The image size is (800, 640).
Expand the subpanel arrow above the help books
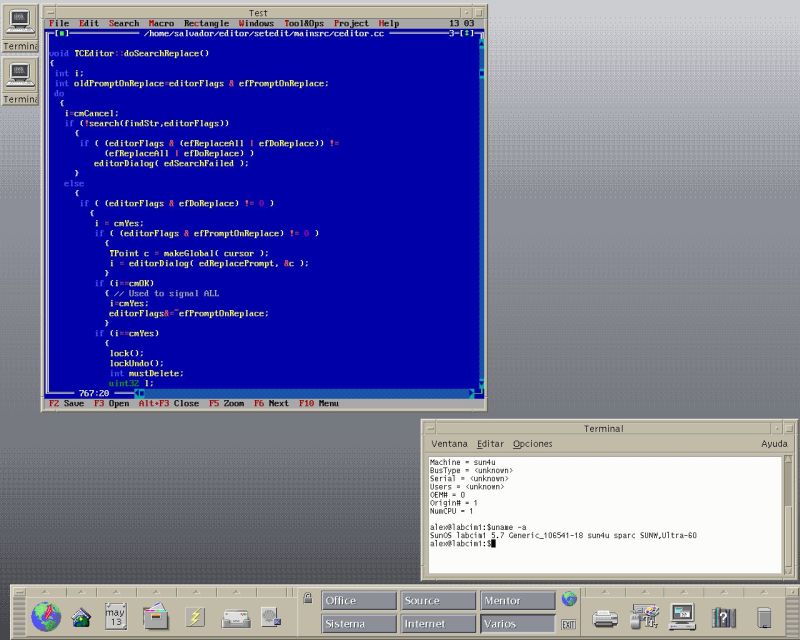click(724, 592)
